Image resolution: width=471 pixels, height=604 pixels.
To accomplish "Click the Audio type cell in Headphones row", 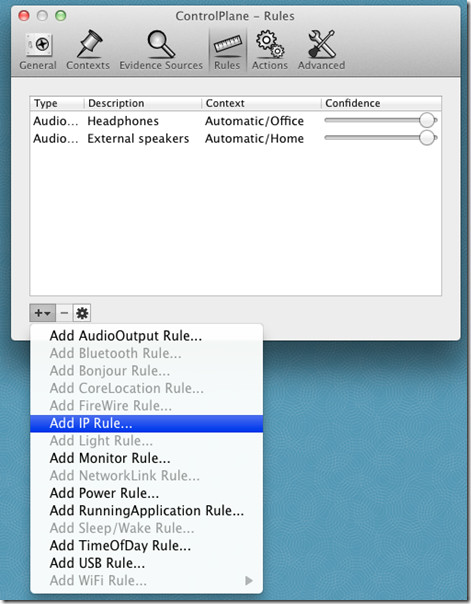I will point(55,121).
